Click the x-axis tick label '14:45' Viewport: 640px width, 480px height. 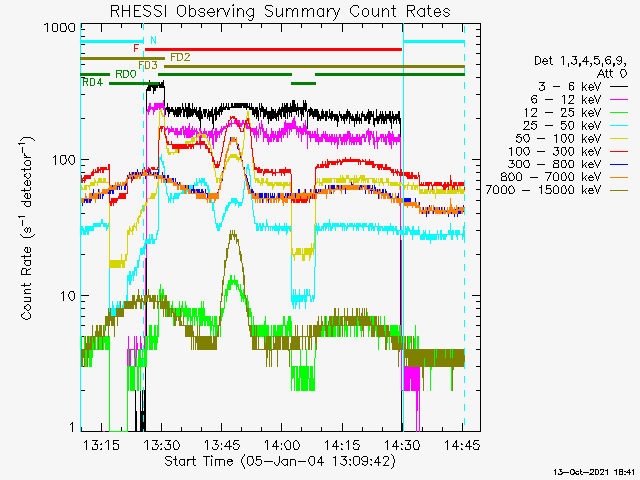[x=462, y=445]
